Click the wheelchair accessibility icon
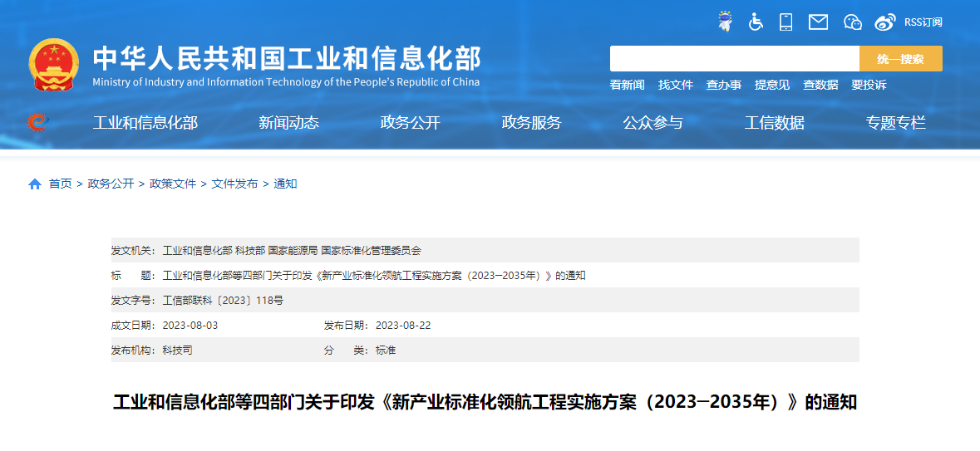Screen dimensions: 980x451 [x=756, y=22]
